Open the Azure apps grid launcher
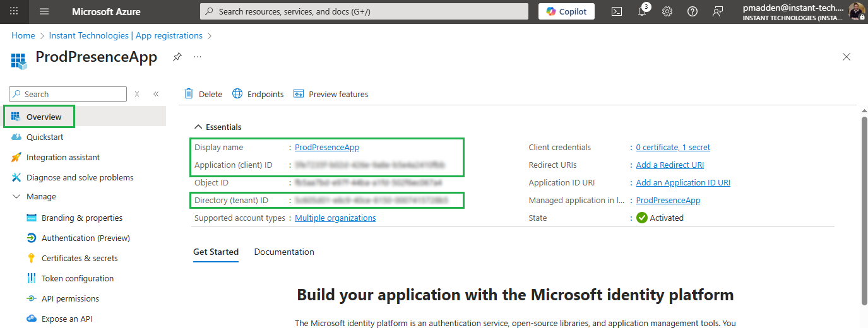Viewport: 868px width, 328px height. click(14, 11)
